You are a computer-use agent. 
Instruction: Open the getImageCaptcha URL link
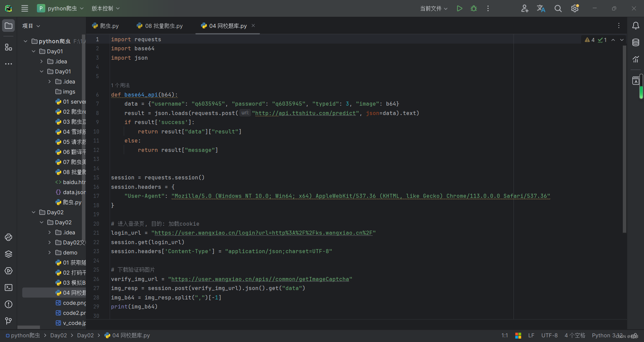point(260,279)
